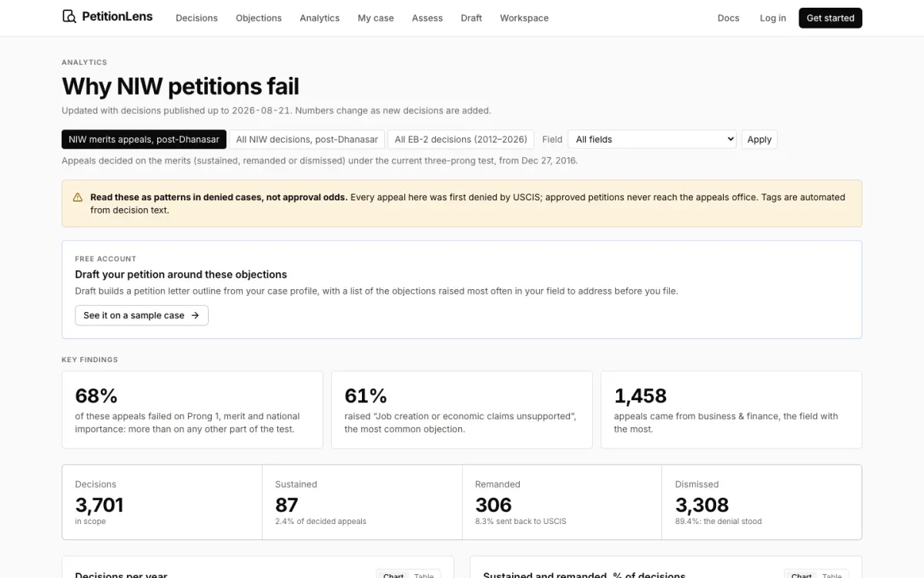Click the KEY FINDINGS label

coord(90,360)
